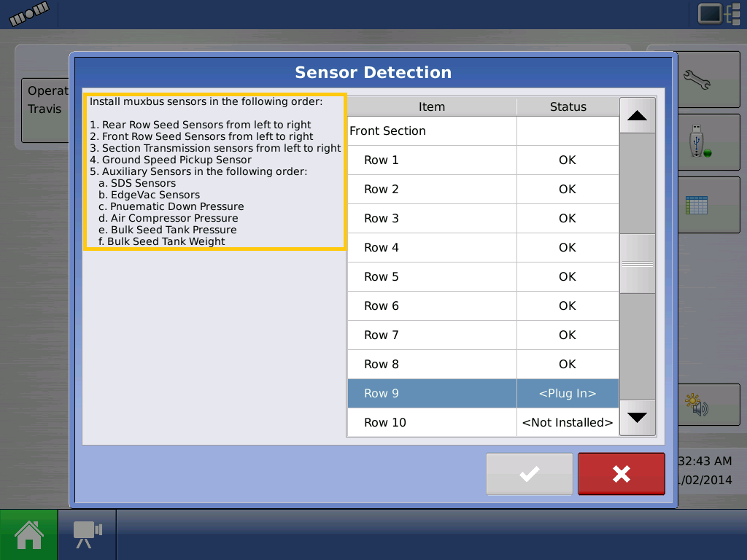Select the Row 9 entry showing Plug In
Image resolution: width=747 pixels, height=560 pixels.
click(x=432, y=393)
